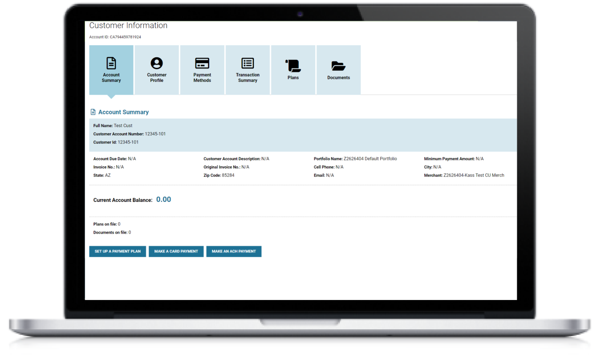Select the Full Name value Test Cust

[123, 126]
